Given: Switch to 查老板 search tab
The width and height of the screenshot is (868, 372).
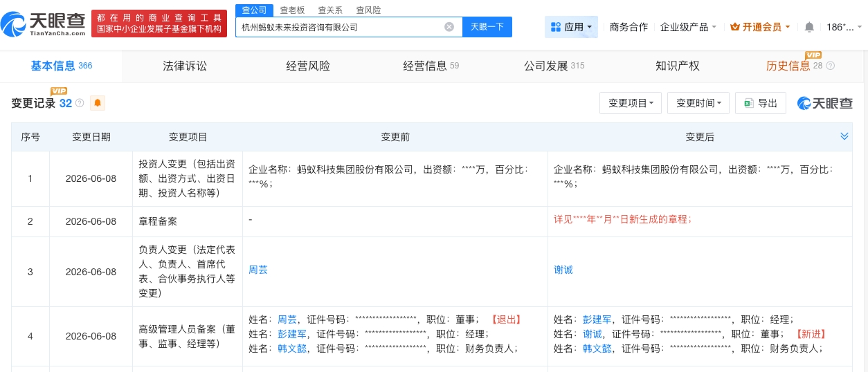Looking at the screenshot, I should point(292,10).
